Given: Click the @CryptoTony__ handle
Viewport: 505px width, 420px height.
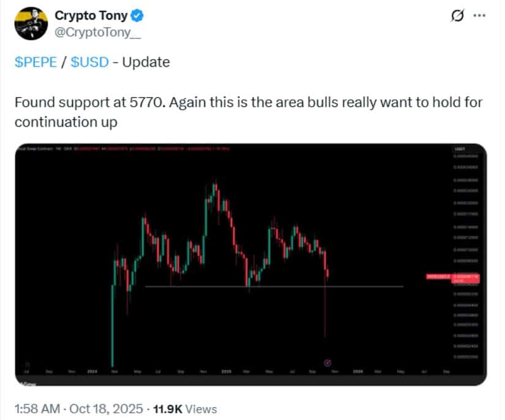Looking at the screenshot, I should (x=96, y=31).
